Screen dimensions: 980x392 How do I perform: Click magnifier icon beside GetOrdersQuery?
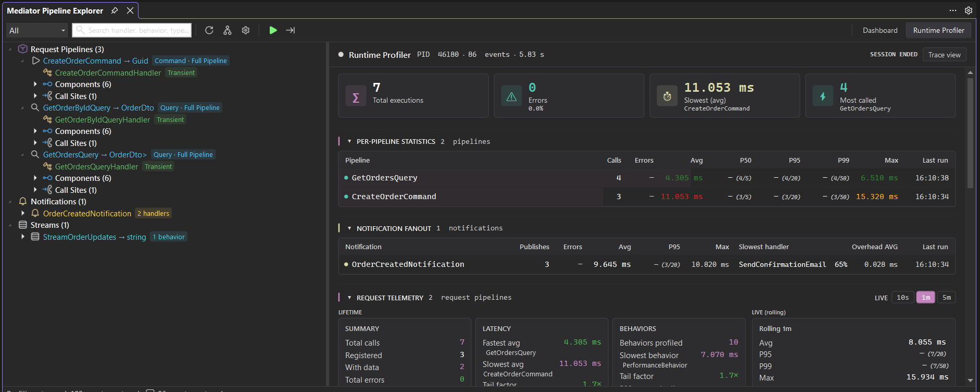point(35,154)
